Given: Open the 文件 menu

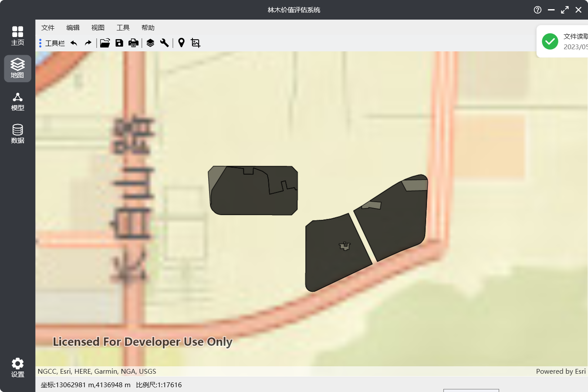Looking at the screenshot, I should click(48, 27).
